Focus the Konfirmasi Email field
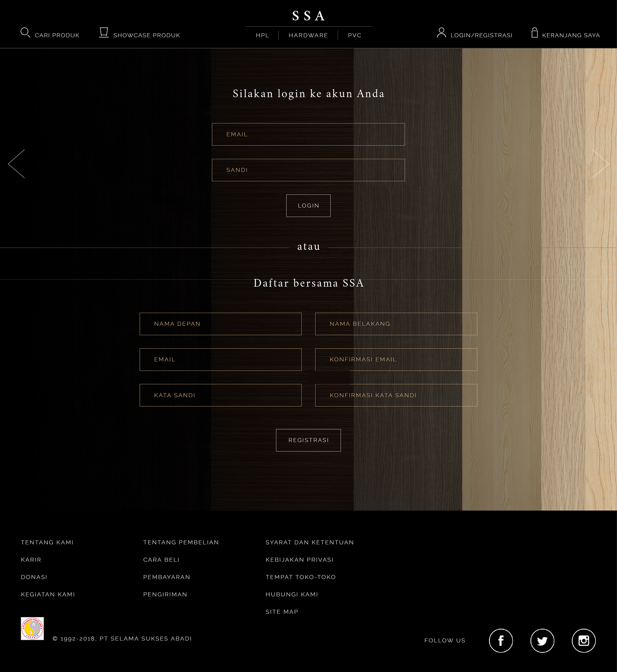 pos(396,360)
